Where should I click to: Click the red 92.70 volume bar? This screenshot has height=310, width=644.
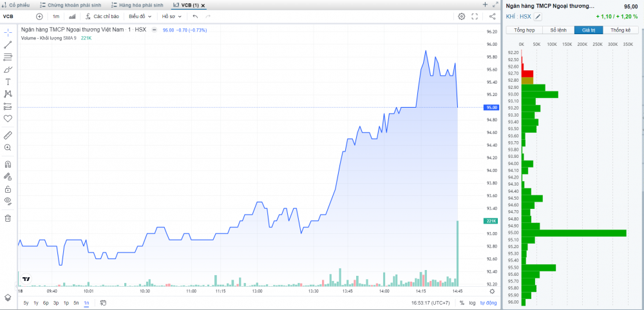[527, 73]
